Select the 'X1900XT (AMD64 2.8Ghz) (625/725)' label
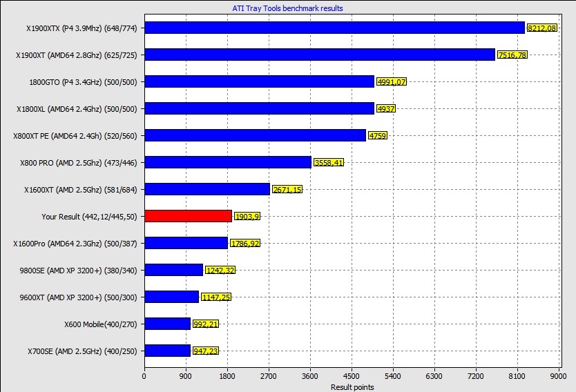Screen dimensions: 576x392 77,55
